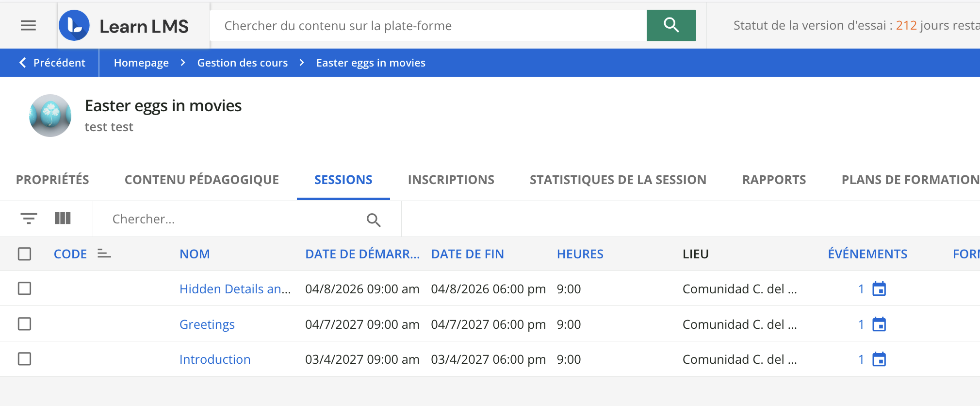Open calendar icon for Introduction session
The width and height of the screenshot is (980, 406).
pos(879,359)
